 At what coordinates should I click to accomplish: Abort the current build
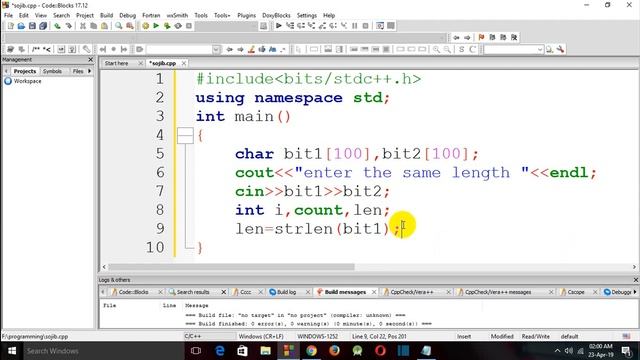pos(189,26)
